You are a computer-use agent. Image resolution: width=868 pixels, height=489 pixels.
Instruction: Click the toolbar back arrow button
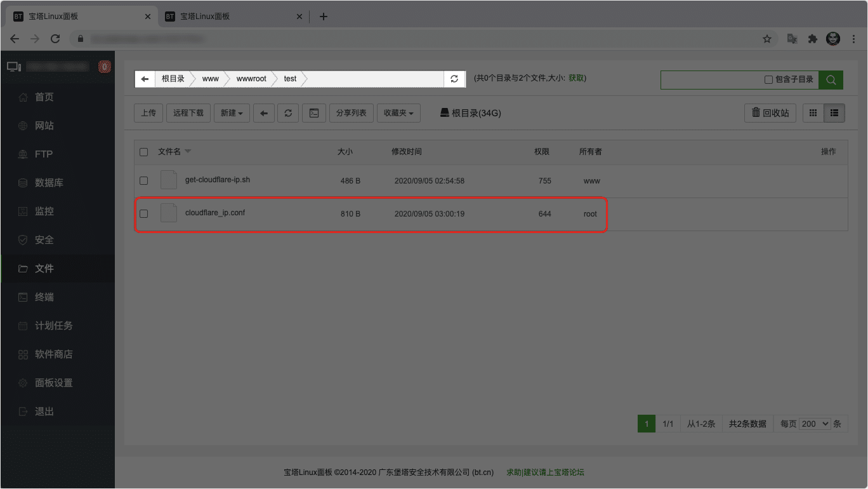pyautogui.click(x=264, y=113)
